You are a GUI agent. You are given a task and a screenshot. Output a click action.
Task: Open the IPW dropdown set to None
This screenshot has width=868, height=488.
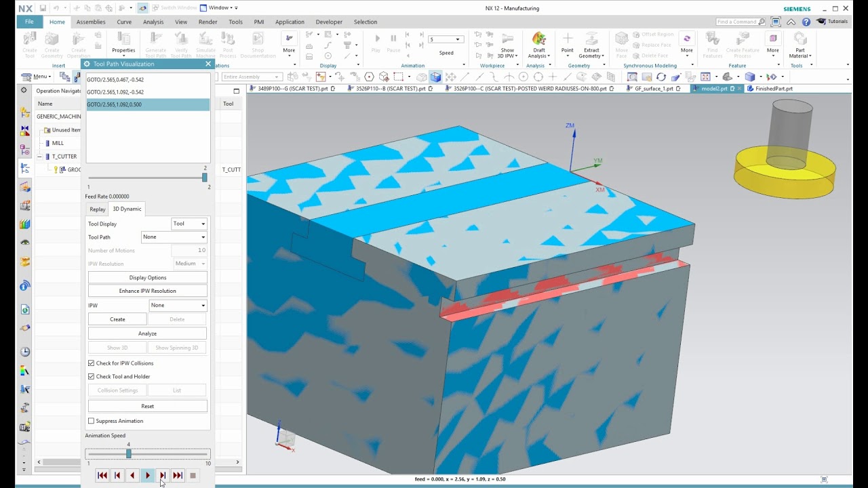(178, 305)
